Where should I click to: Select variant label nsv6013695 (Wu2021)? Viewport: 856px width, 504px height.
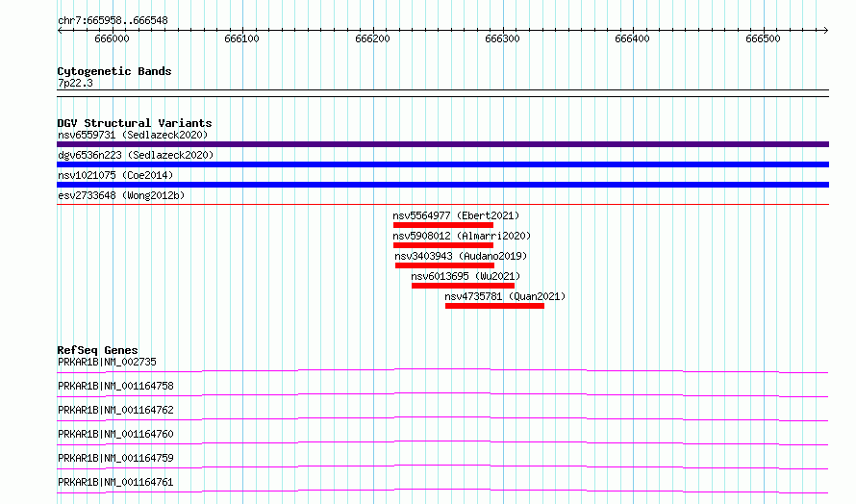coord(466,276)
